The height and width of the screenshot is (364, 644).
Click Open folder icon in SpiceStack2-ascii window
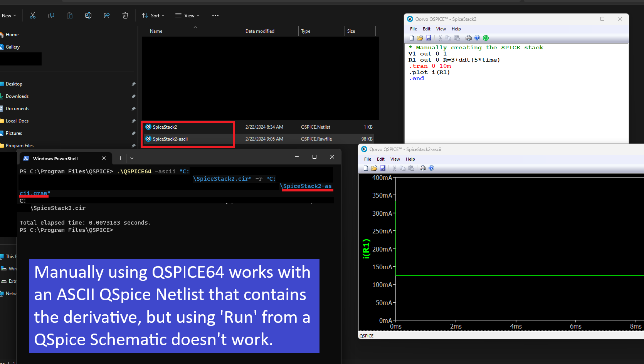tap(374, 168)
